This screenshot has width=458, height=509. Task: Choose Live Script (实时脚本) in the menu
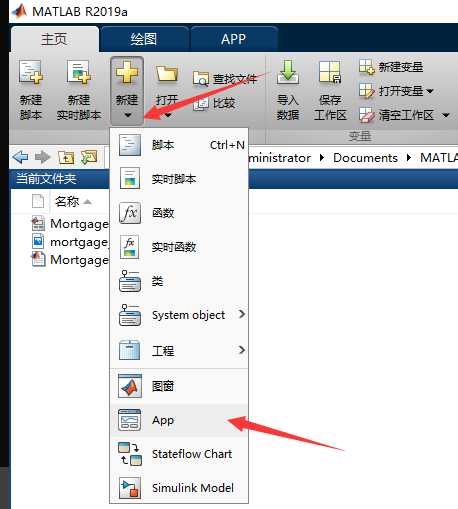[x=179, y=179]
